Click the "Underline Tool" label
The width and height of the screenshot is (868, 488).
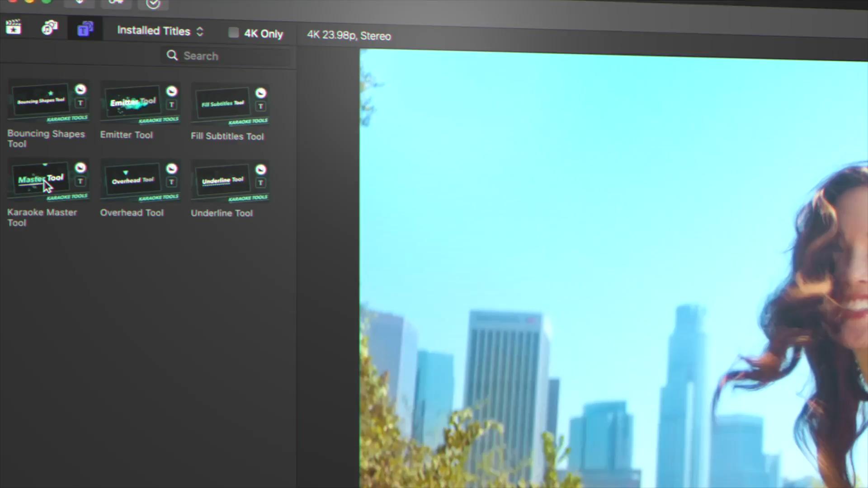click(222, 213)
